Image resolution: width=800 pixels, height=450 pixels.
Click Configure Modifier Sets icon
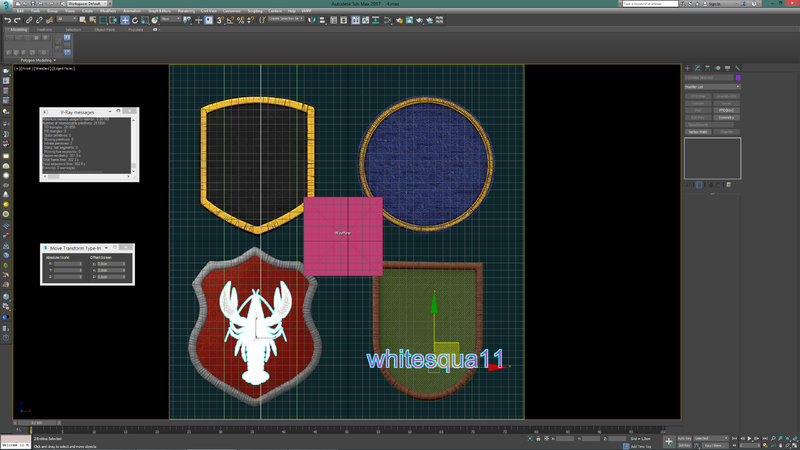point(729,185)
